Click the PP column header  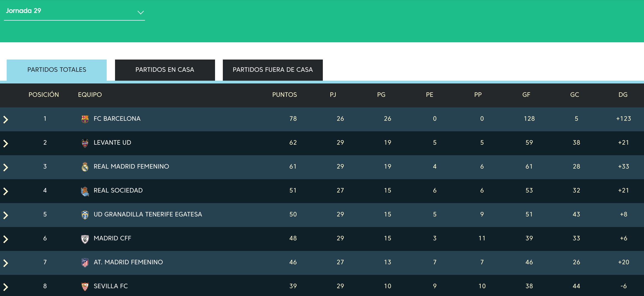tap(478, 95)
